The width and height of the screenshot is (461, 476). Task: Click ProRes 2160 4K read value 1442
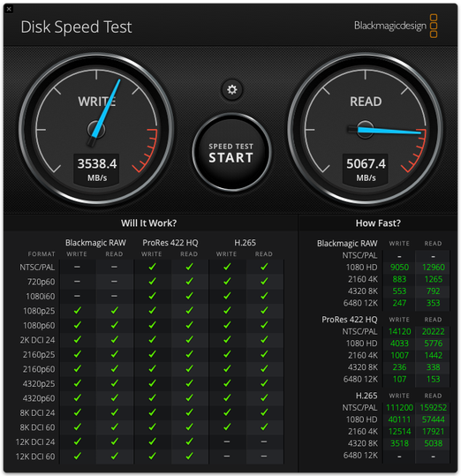click(434, 355)
